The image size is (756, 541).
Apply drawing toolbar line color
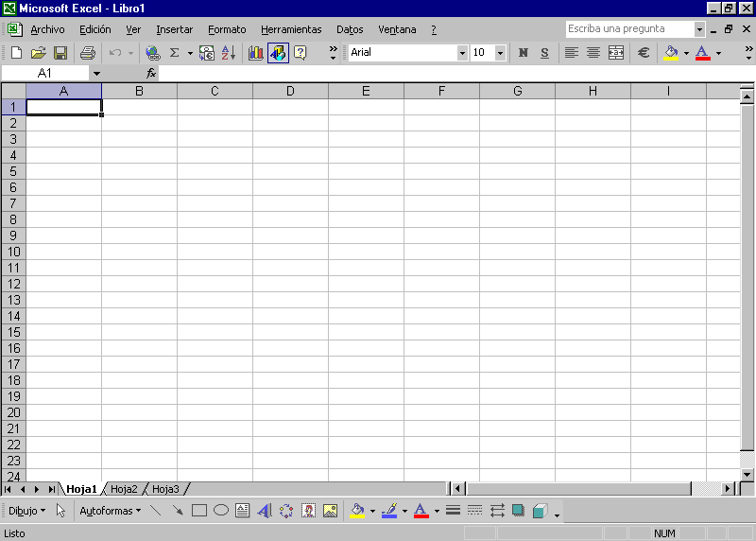point(389,511)
